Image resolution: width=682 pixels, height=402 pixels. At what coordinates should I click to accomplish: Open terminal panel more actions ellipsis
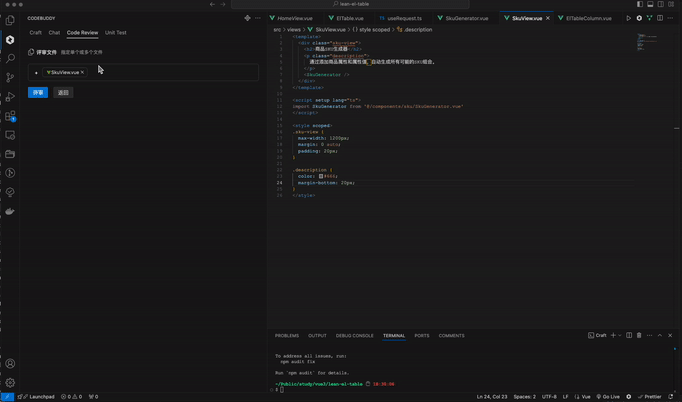point(649,335)
